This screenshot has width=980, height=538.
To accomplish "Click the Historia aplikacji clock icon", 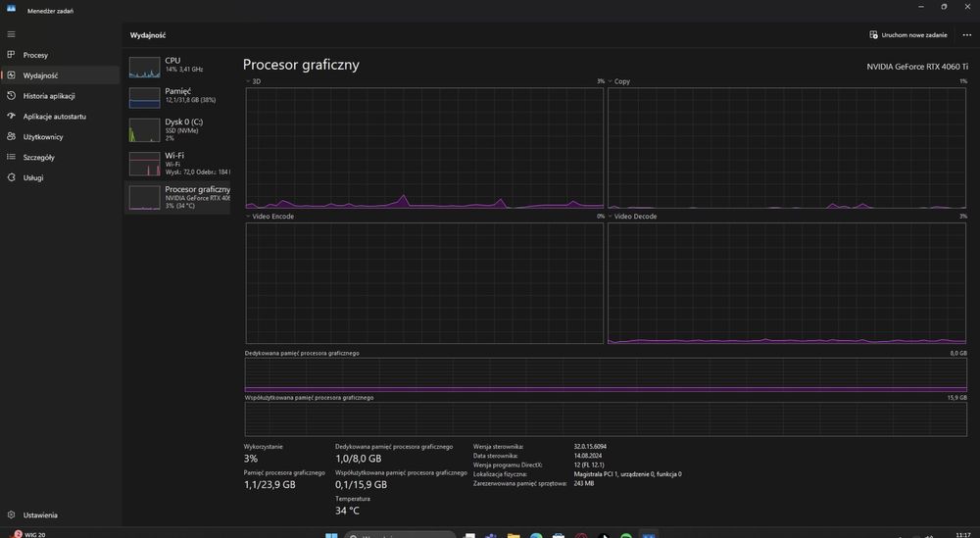I will tap(11, 96).
